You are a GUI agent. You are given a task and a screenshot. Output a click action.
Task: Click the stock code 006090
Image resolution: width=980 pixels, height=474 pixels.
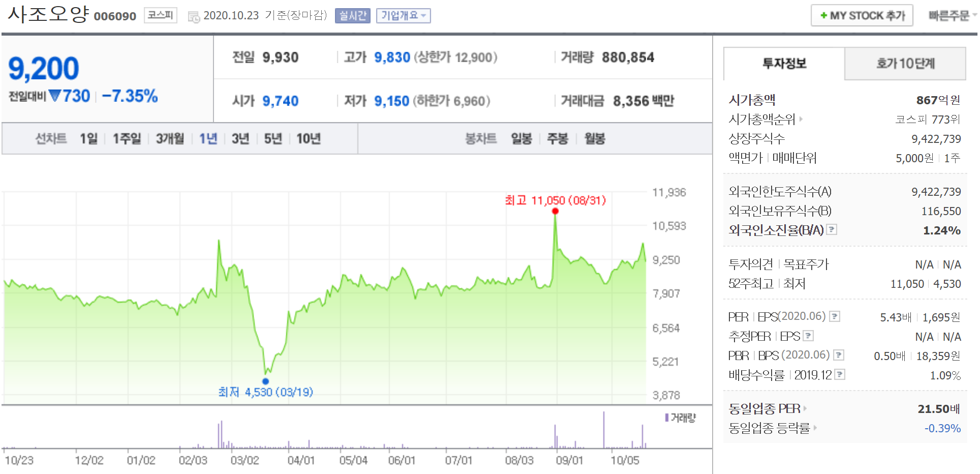pos(115,16)
